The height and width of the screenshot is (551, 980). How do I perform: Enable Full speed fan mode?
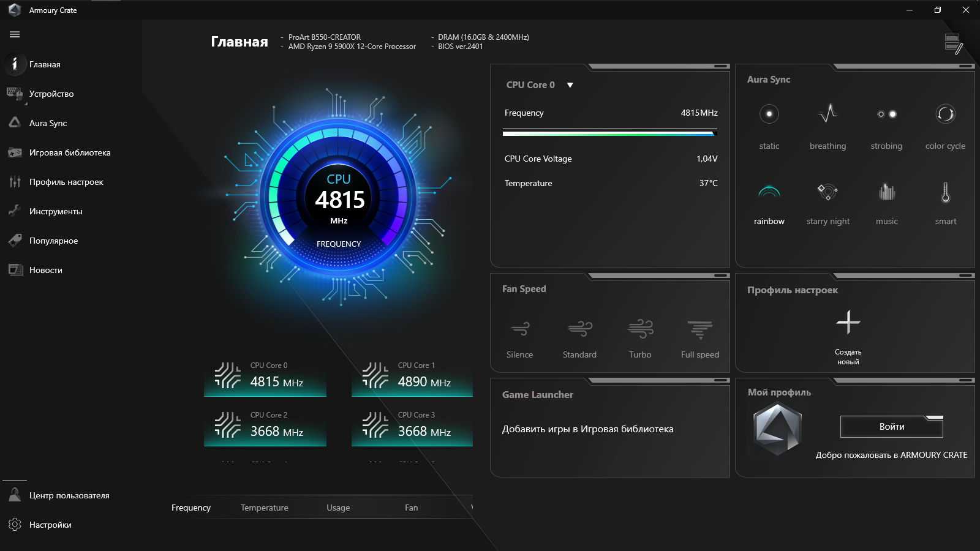(x=699, y=337)
